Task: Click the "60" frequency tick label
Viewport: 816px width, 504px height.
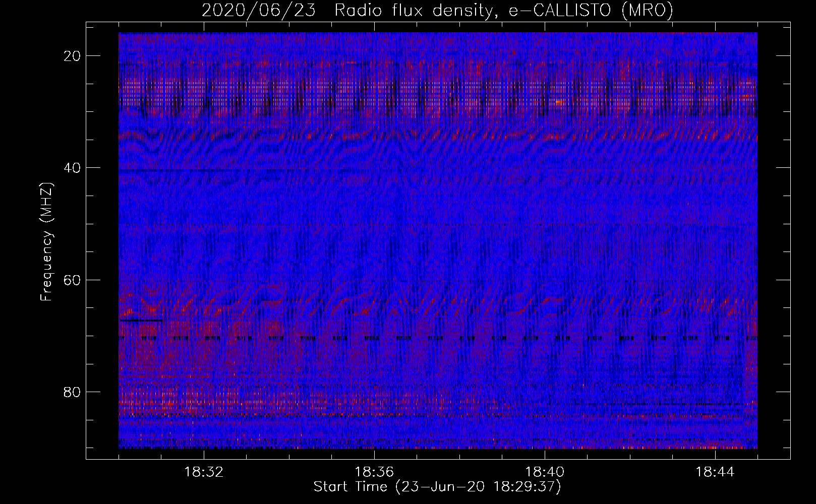Action: click(x=73, y=280)
